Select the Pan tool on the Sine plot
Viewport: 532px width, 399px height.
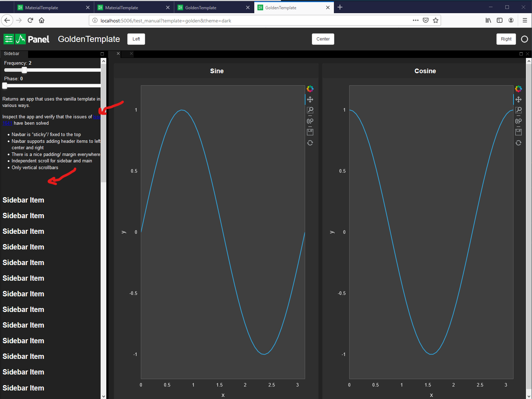click(310, 99)
